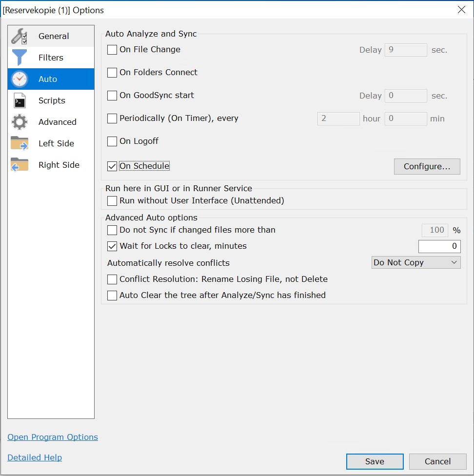Open the Advanced options tab label
The image size is (474, 476).
[x=57, y=122]
